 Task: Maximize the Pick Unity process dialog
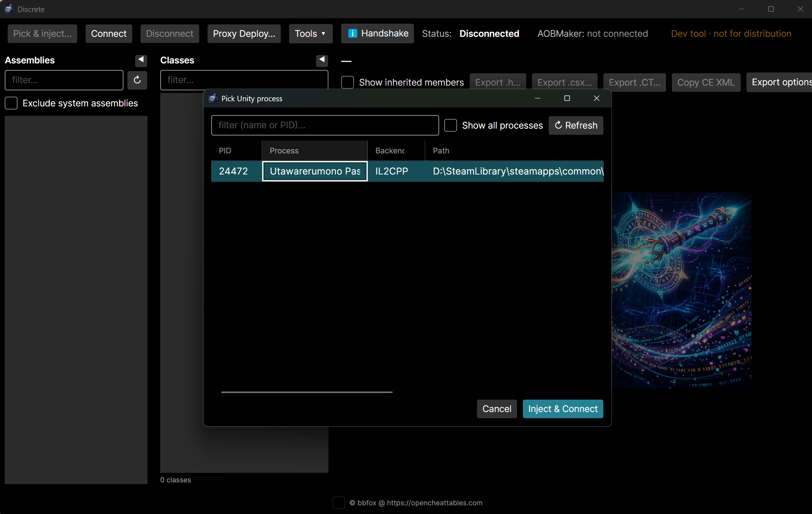coord(567,98)
